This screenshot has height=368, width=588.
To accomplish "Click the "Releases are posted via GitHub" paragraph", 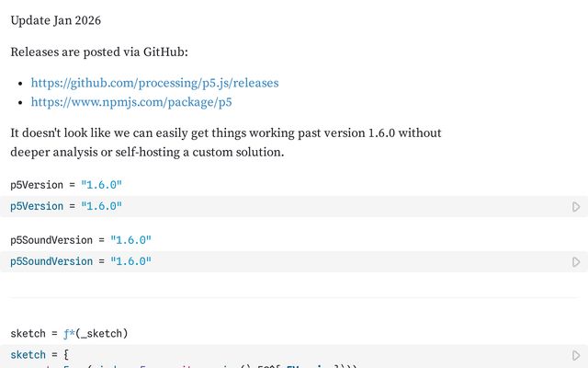I will (99, 52).
